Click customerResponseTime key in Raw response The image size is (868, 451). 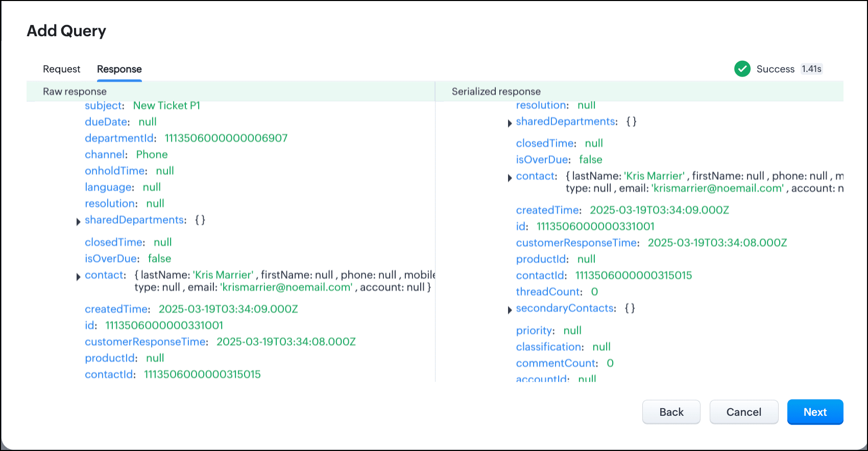click(x=147, y=342)
